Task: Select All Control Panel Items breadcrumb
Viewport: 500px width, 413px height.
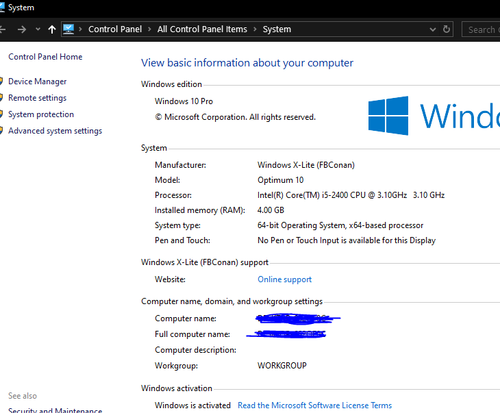Action: tap(202, 29)
